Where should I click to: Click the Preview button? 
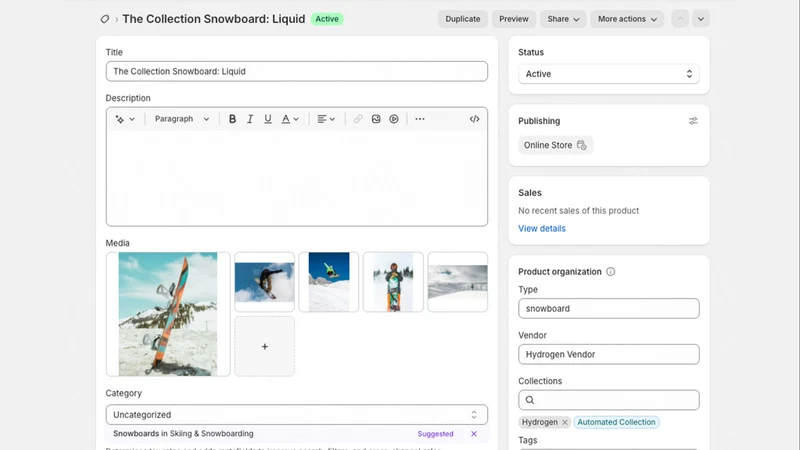(x=514, y=19)
